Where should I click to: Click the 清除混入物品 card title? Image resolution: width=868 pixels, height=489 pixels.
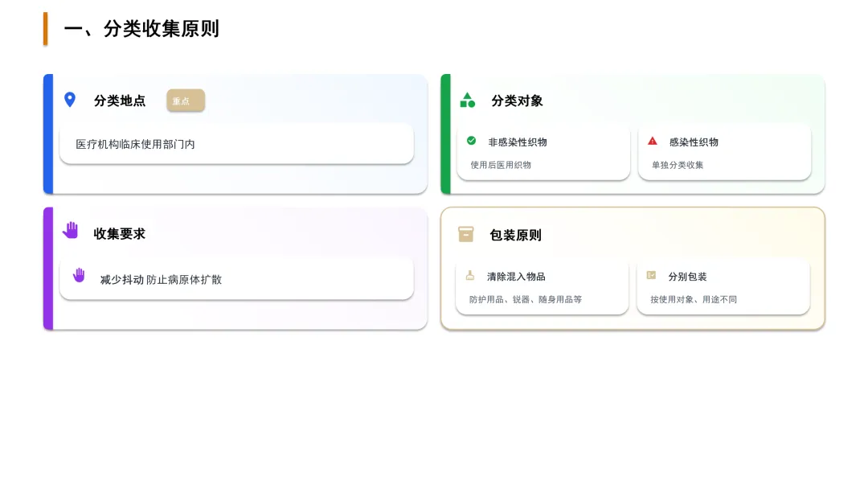pos(516,277)
